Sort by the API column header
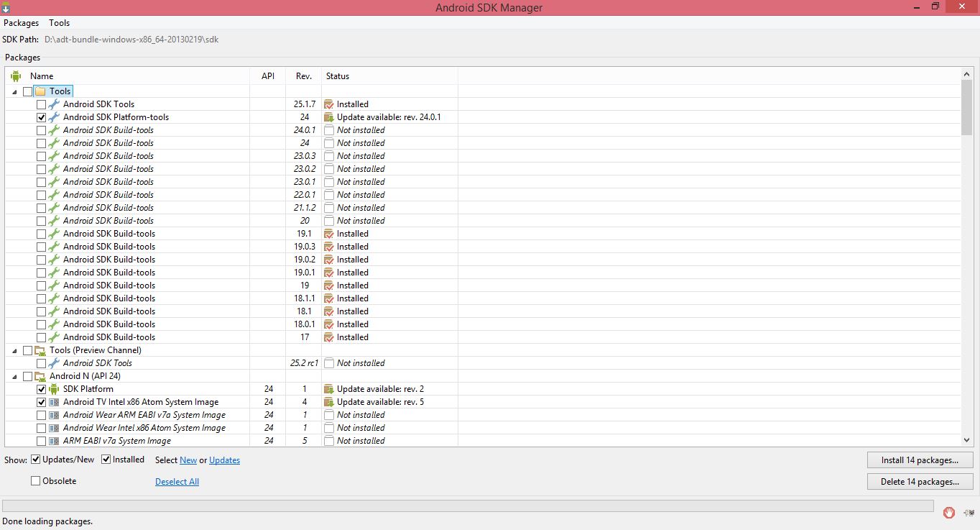The width and height of the screenshot is (980, 530). click(268, 76)
